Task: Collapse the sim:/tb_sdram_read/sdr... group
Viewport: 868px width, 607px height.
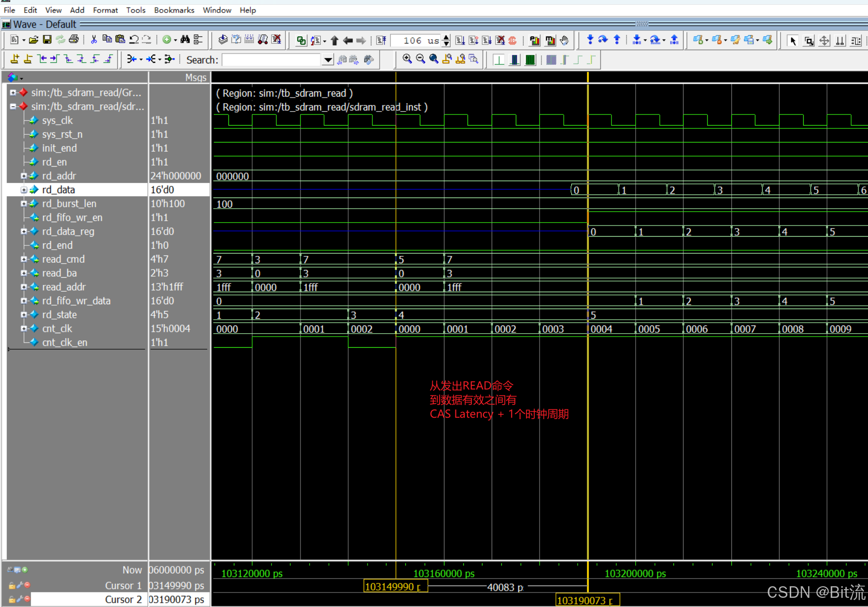Action: (x=13, y=106)
